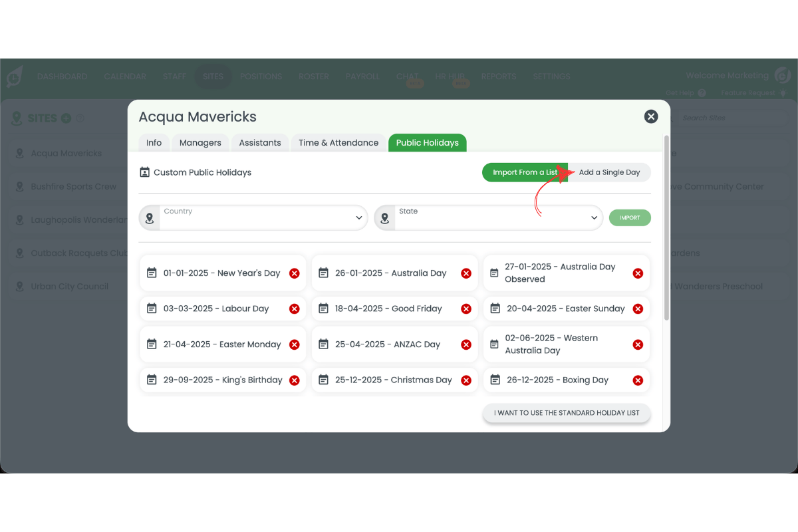This screenshot has height=532, width=798.
Task: Delete the Good Friday holiday entry
Action: [466, 309]
